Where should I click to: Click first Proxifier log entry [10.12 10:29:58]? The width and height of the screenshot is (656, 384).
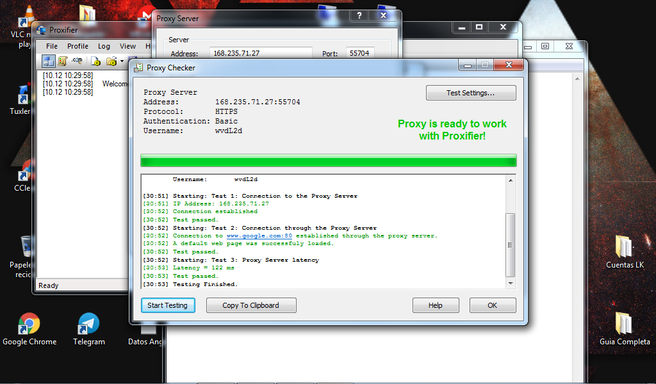68,75
